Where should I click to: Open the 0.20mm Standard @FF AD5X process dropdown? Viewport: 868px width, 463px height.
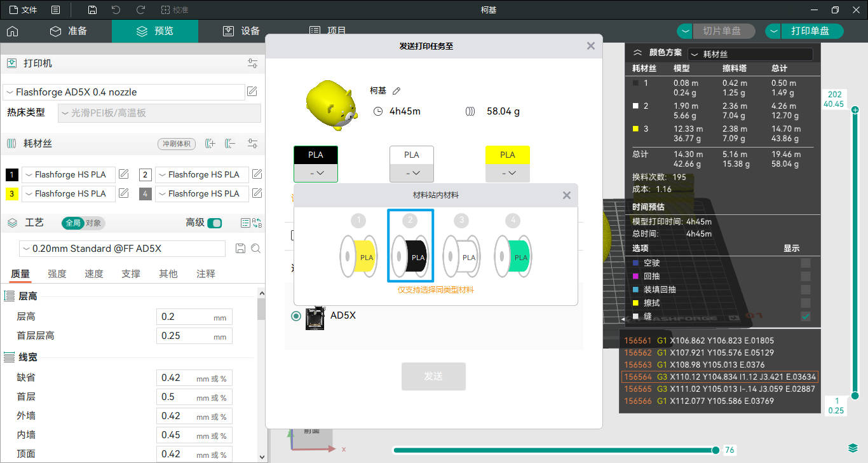122,249
